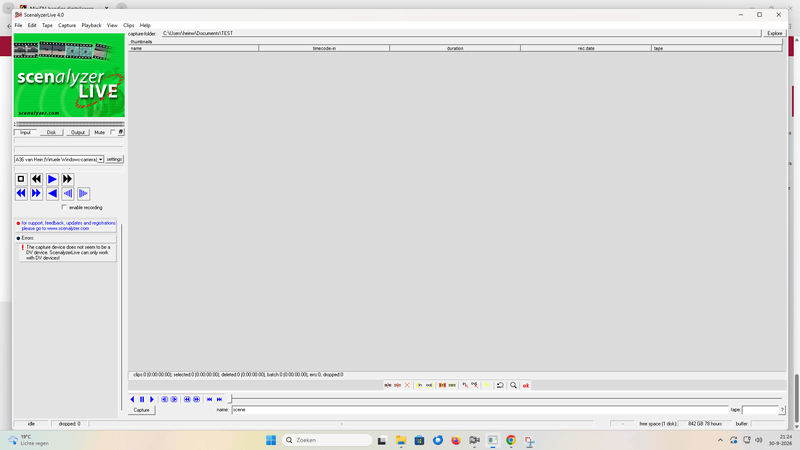
Task: Toggle the Mute checkbox
Action: point(113,132)
